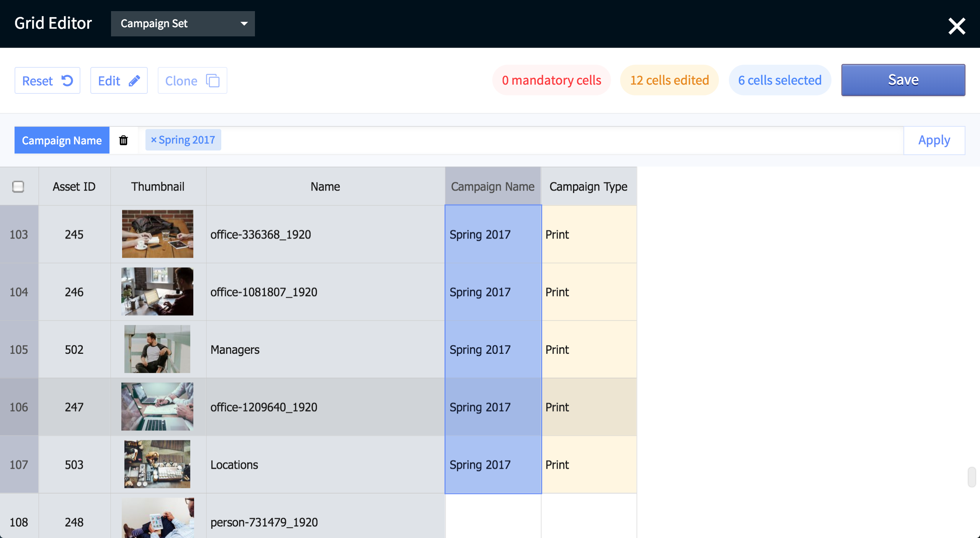
Task: Click the trash icon beside Campaign Name filter
Action: point(123,140)
